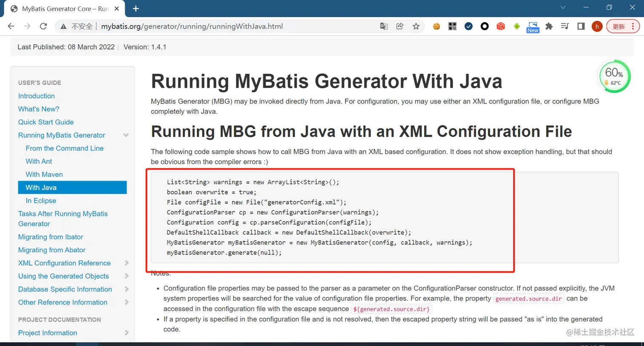The height and width of the screenshot is (346, 644).
Task: Toggle the browser side panel icon
Action: point(581,26)
